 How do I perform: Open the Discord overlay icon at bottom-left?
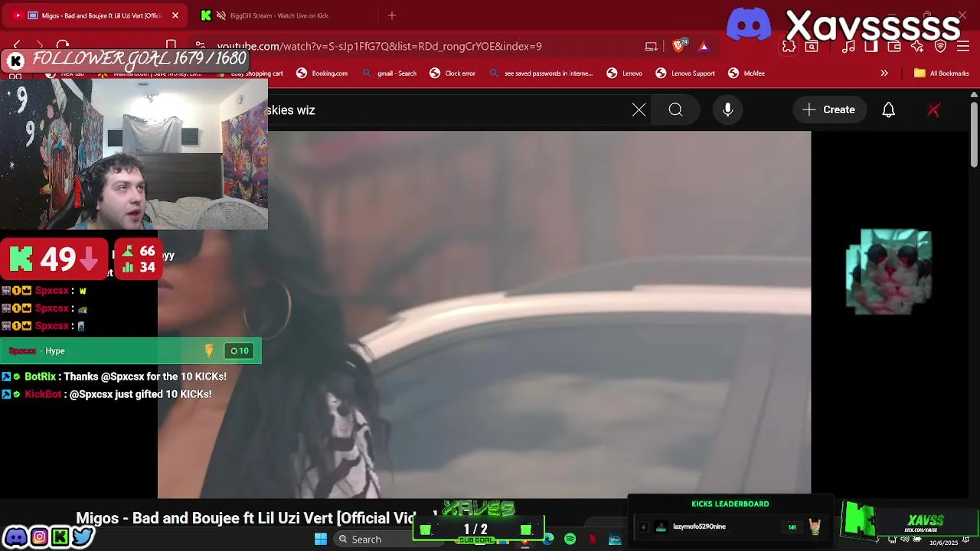click(x=15, y=537)
